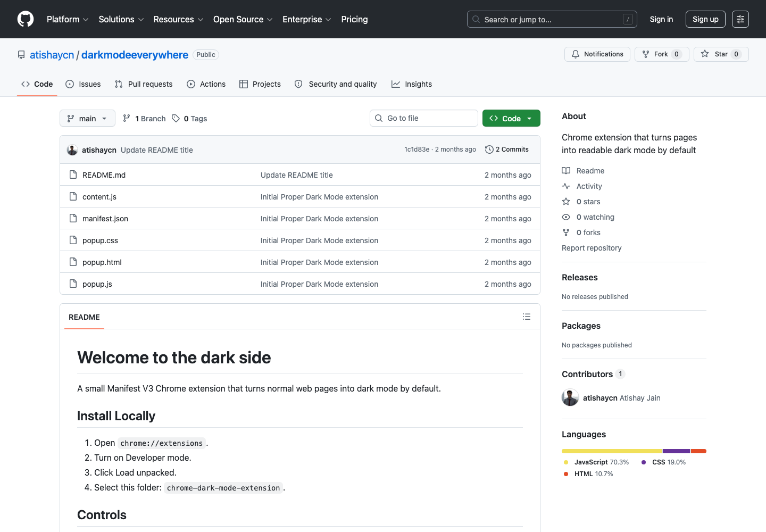This screenshot has height=532, width=766.
Task: Open the popup.html file name
Action: point(102,262)
